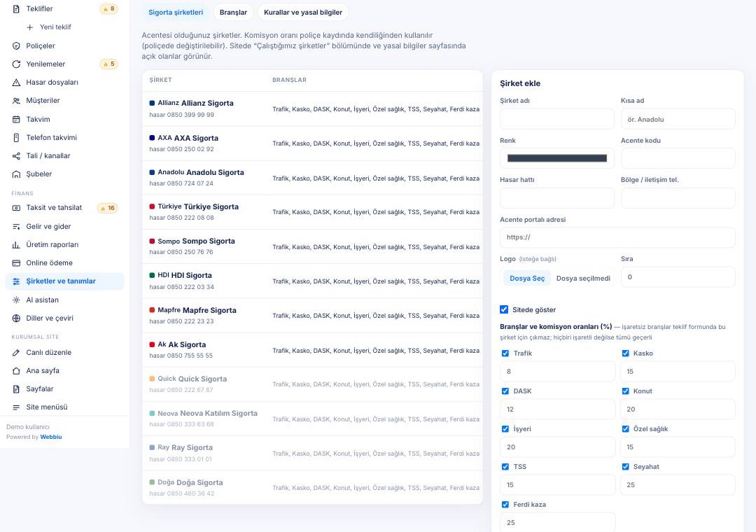Image resolution: width=756 pixels, height=532 pixels.
Task: Click the Site menüsü lines icon
Action: tap(16, 407)
